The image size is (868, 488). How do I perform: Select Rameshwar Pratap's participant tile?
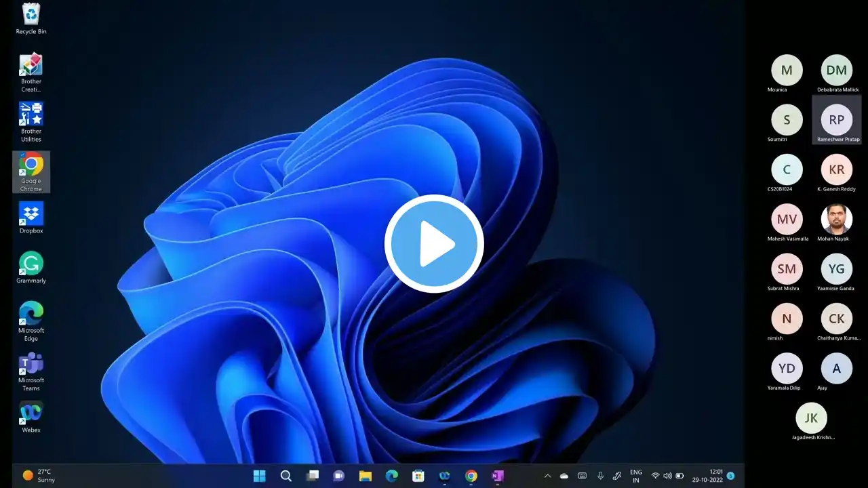click(837, 119)
